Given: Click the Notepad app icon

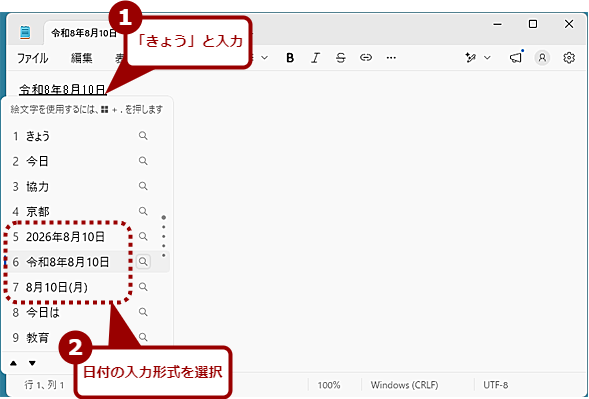Looking at the screenshot, I should [25, 33].
